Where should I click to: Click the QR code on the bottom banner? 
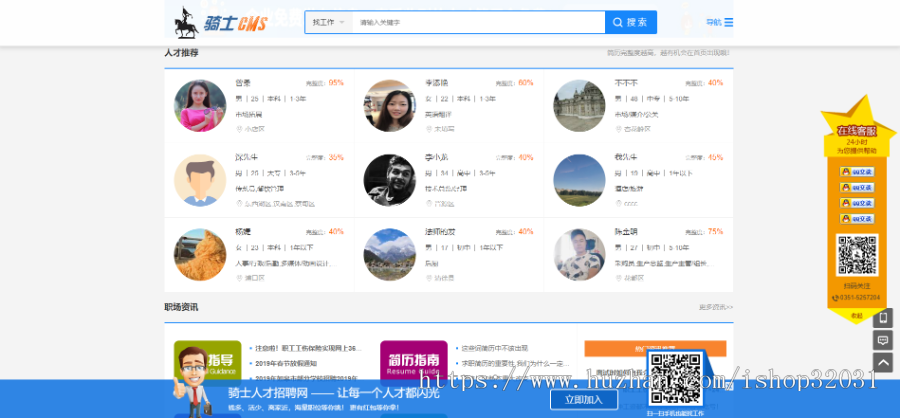coord(676,380)
